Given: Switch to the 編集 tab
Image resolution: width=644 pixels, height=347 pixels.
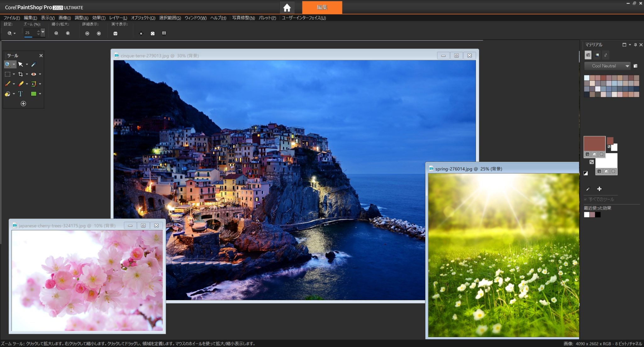Looking at the screenshot, I should click(x=322, y=8).
